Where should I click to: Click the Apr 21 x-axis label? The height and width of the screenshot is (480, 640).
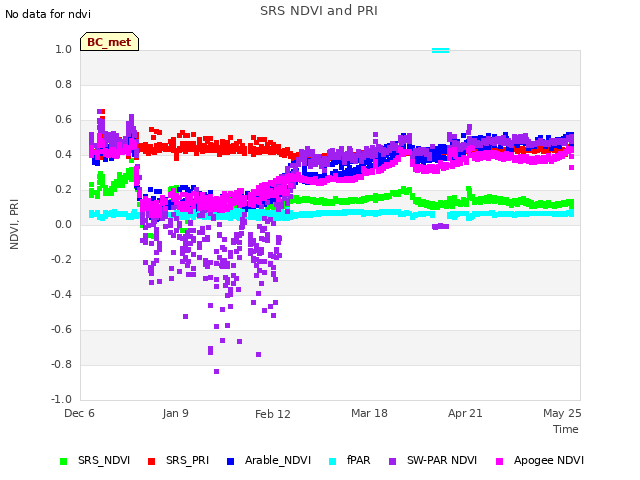465,413
